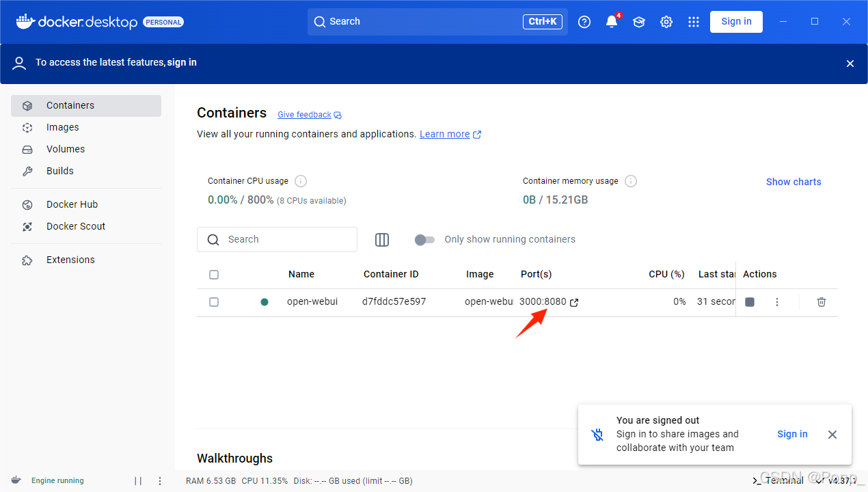Open Docker Scout from the sidebar
Viewport: 868px width, 492px height.
(86, 227)
